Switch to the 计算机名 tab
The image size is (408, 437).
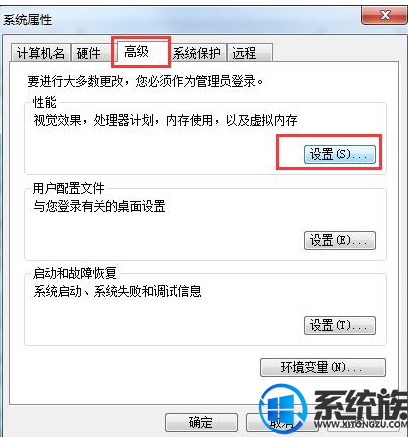point(40,53)
